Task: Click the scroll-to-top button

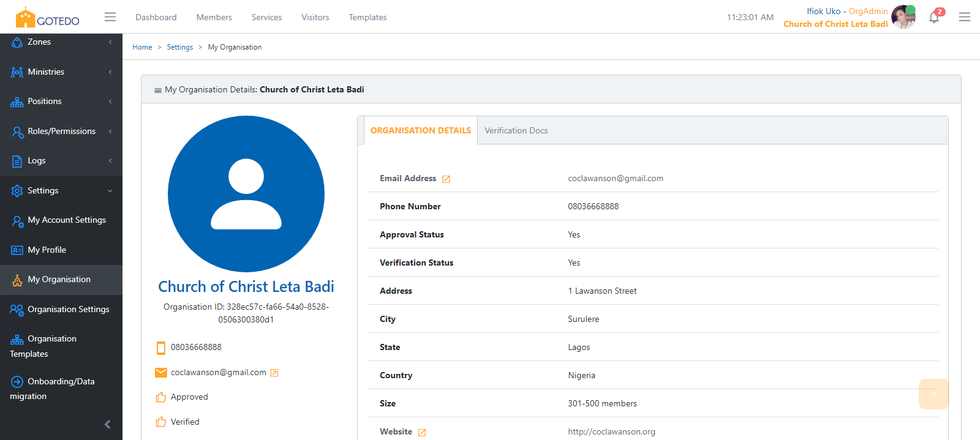Action: [x=933, y=394]
